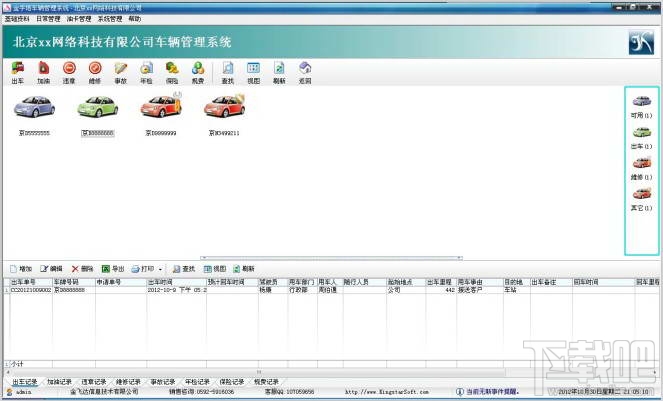This screenshot has width=663, height=401.
Task: Open the 日常管理 menu
Action: click(48, 19)
